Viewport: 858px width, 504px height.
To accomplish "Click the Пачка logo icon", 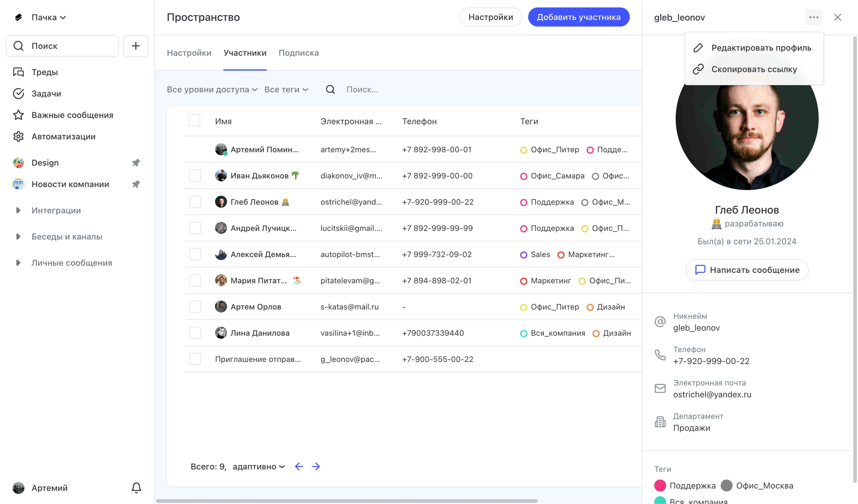I will coord(18,17).
